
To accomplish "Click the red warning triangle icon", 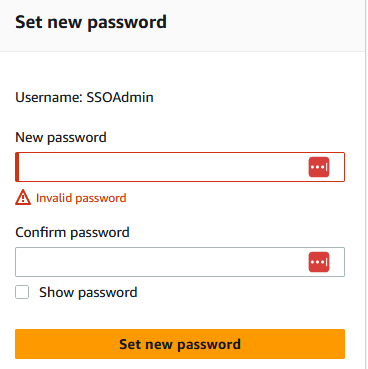I will point(23,197).
